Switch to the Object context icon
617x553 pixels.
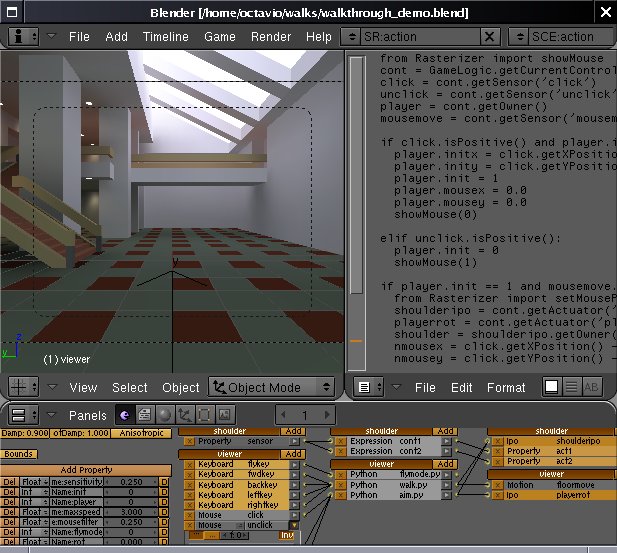coord(185,415)
